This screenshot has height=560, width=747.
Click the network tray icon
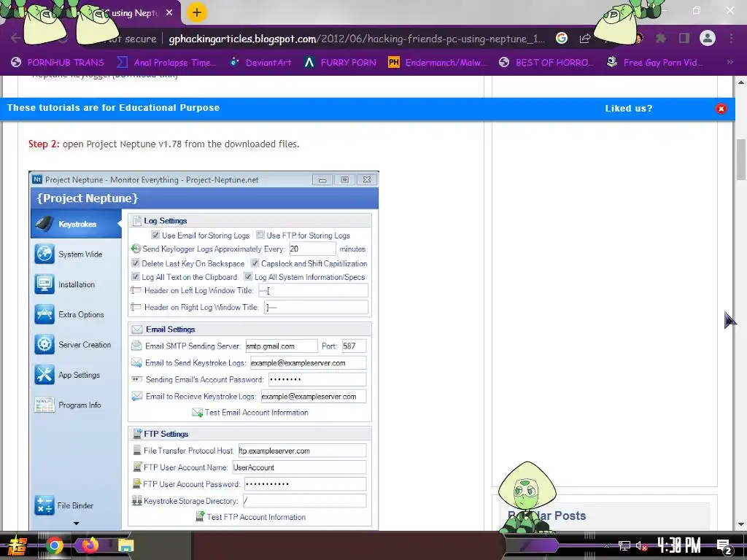[624, 545]
